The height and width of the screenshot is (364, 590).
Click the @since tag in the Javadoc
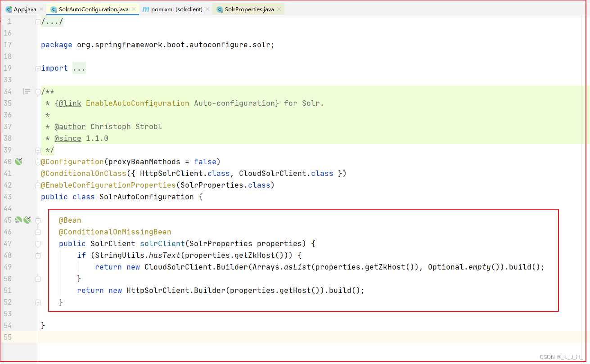click(68, 138)
